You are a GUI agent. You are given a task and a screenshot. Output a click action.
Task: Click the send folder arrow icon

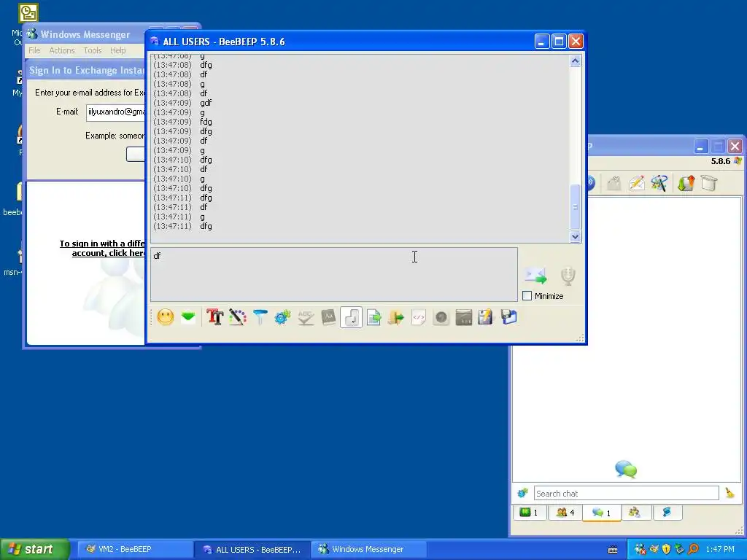(x=396, y=317)
